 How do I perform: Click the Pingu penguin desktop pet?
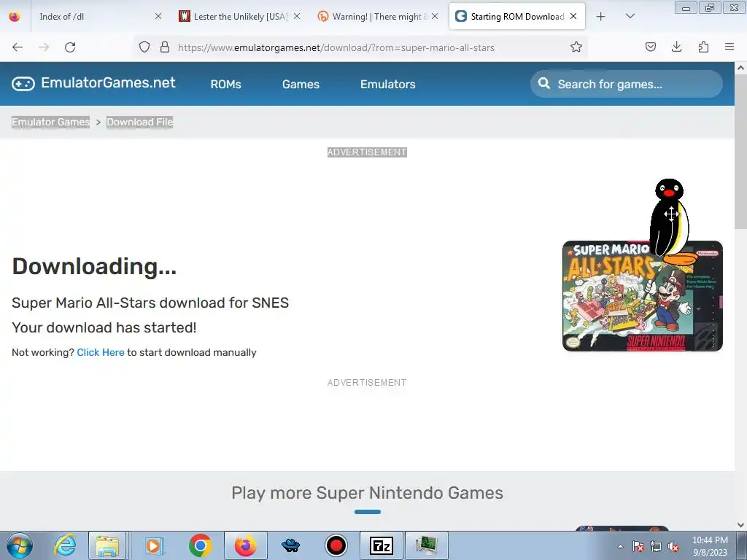pos(671,222)
